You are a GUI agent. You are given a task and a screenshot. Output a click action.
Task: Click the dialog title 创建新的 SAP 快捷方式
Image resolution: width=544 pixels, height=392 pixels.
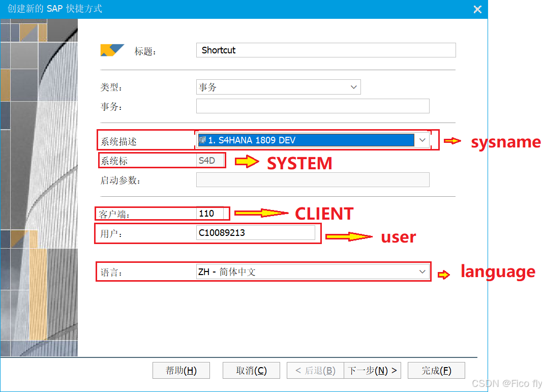pos(55,9)
